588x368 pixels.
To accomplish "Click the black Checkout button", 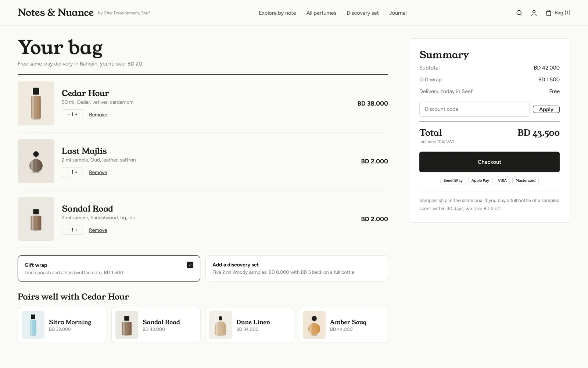I will (490, 162).
